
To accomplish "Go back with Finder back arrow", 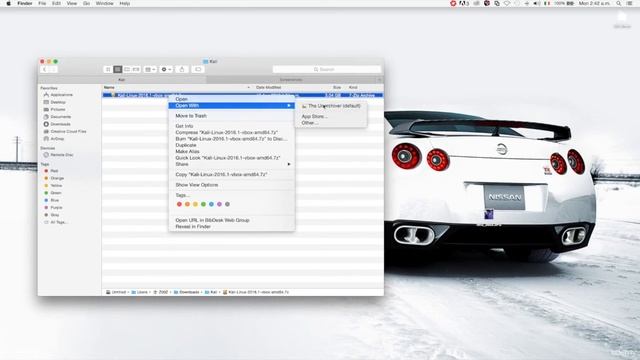I will pos(44,69).
